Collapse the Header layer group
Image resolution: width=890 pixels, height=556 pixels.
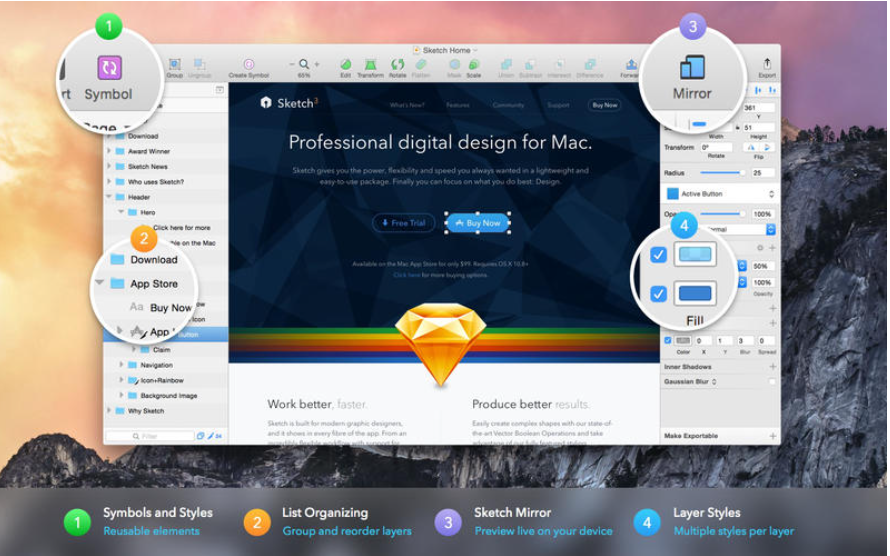tap(109, 197)
